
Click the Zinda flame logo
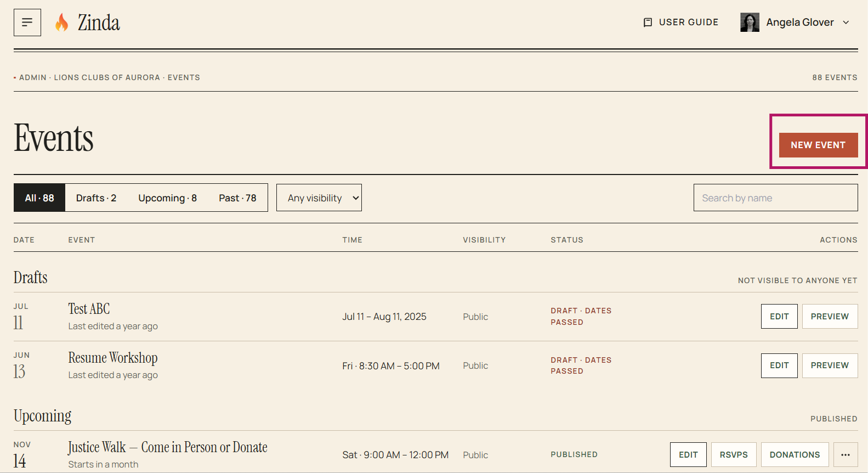[62, 22]
